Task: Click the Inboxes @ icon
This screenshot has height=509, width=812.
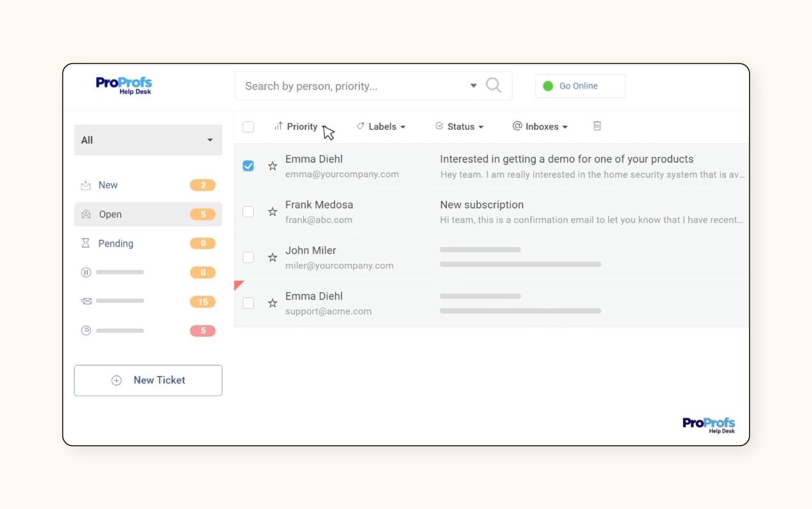Action: coord(517,126)
